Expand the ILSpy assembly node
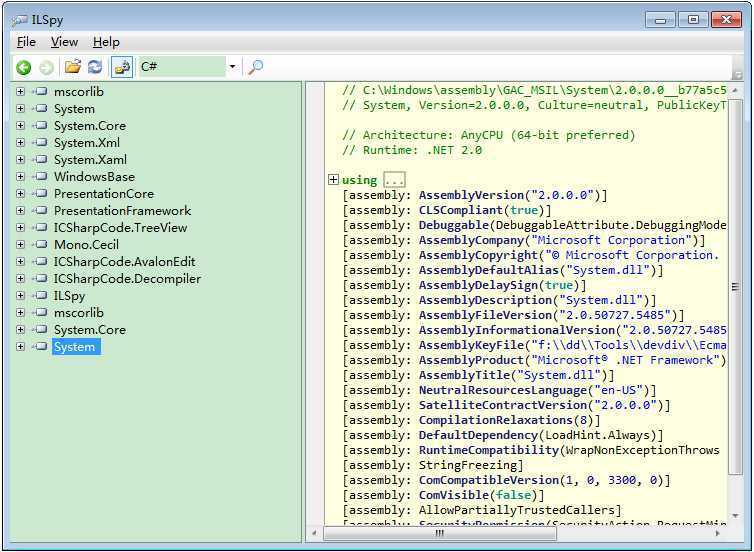The image size is (754, 552). pos(20,295)
